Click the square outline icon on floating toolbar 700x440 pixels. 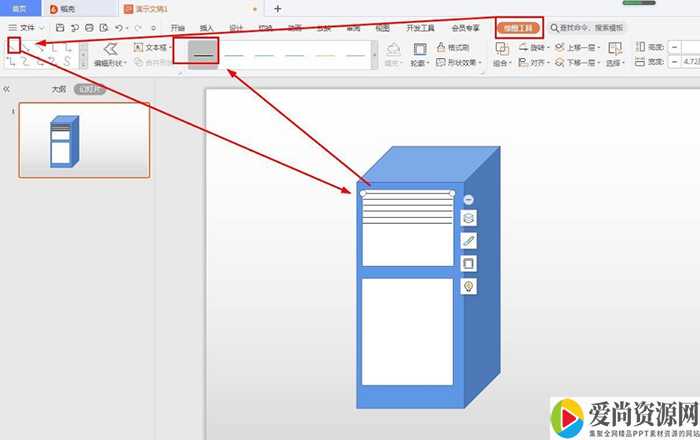coord(468,263)
